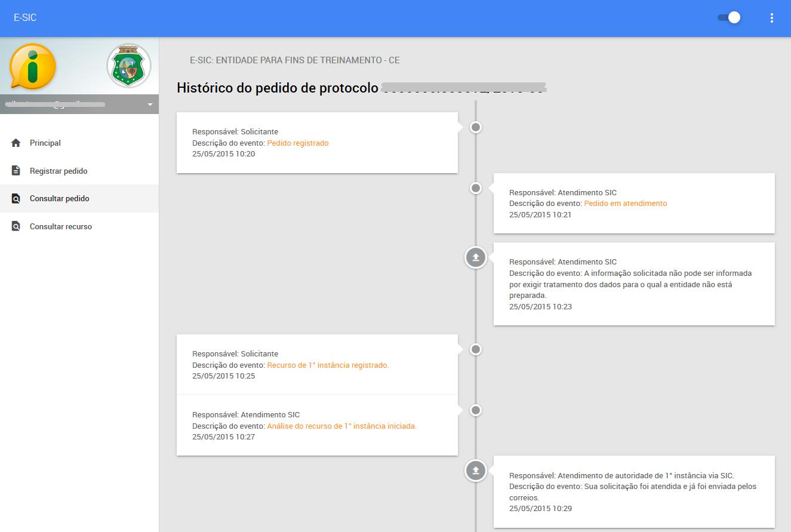791x532 pixels.
Task: Click the yellow information logo
Action: (x=33, y=67)
